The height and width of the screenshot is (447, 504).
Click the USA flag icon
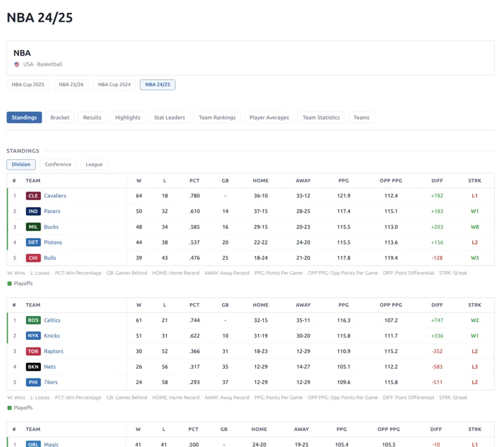pos(17,64)
